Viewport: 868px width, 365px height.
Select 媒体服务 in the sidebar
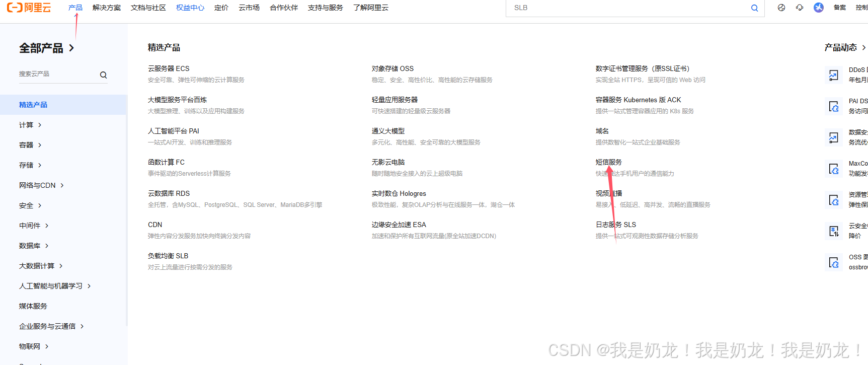tap(33, 306)
